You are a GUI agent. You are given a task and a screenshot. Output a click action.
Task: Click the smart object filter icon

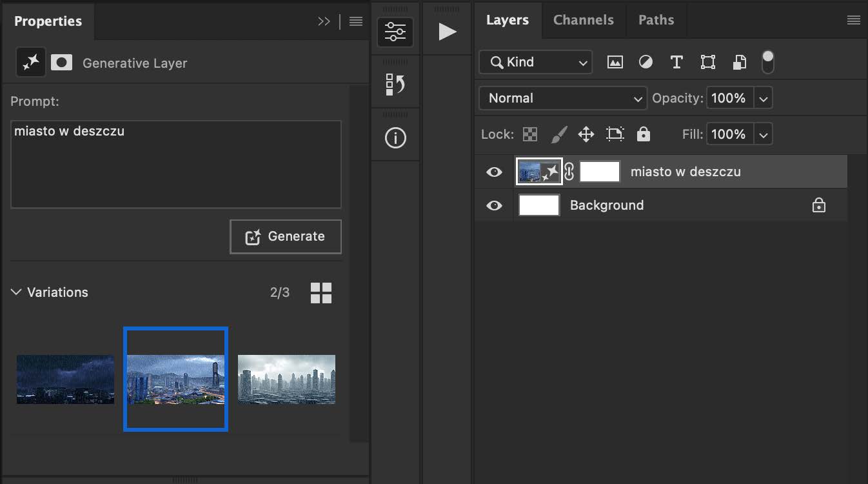[x=740, y=62]
